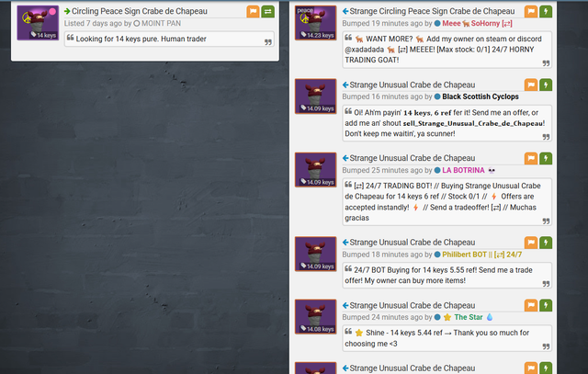Image resolution: width=588 pixels, height=374 pixels.
Task: Open LA BOTRINA user profile
Action: coord(463,170)
